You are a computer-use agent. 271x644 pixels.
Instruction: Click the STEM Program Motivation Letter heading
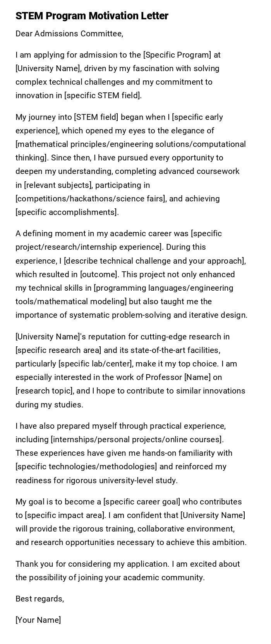(x=92, y=16)
